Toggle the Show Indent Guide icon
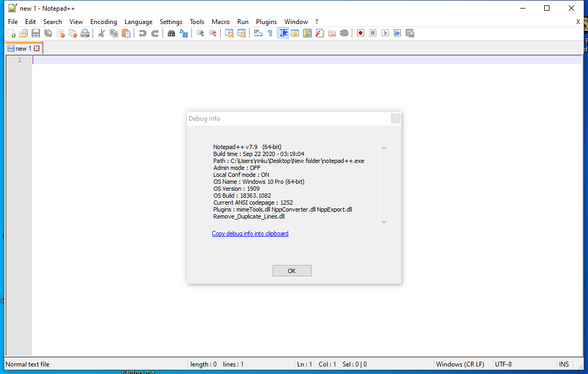The width and height of the screenshot is (588, 374). coord(283,33)
